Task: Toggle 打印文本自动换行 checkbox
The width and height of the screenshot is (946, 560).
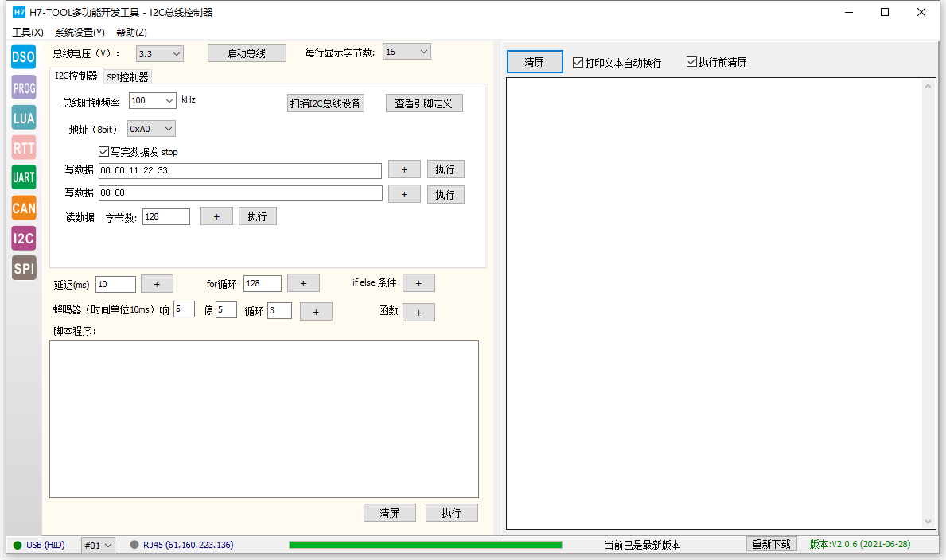Action: click(578, 62)
